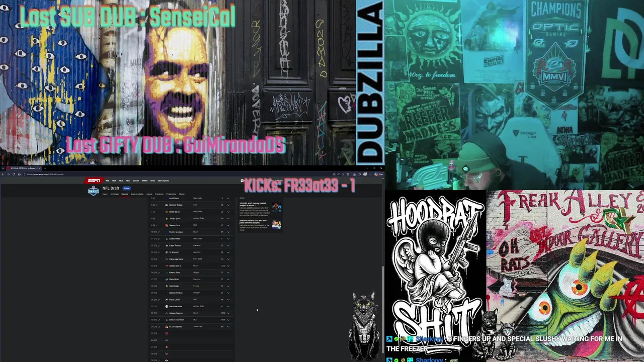644x362 pixels.
Task: Click the NFL Draft shield logo
Action: [x=94, y=191]
